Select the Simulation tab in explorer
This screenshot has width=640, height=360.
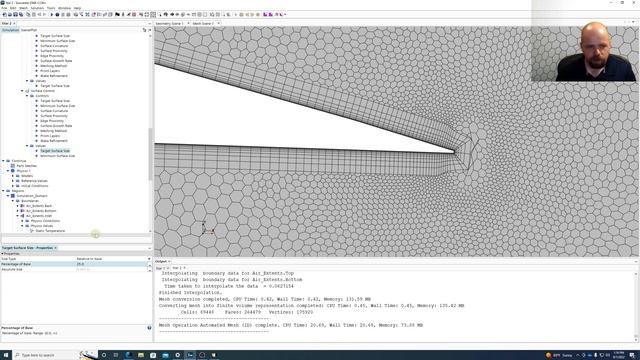tap(10, 30)
